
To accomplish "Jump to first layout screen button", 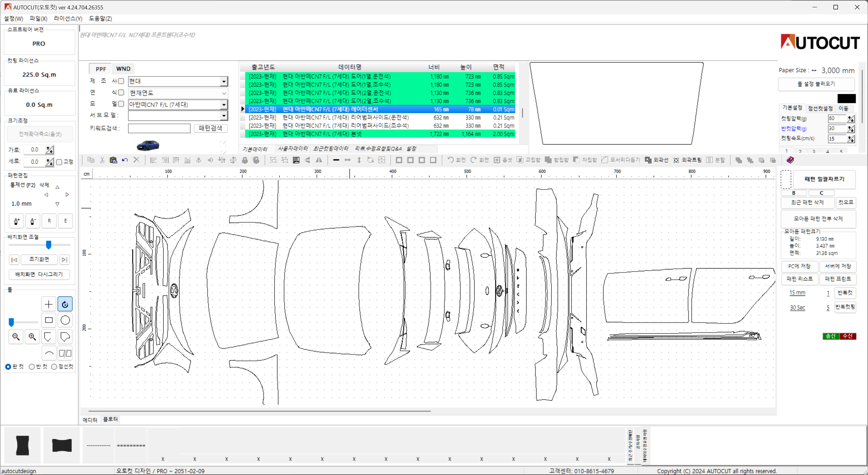I will [14, 260].
